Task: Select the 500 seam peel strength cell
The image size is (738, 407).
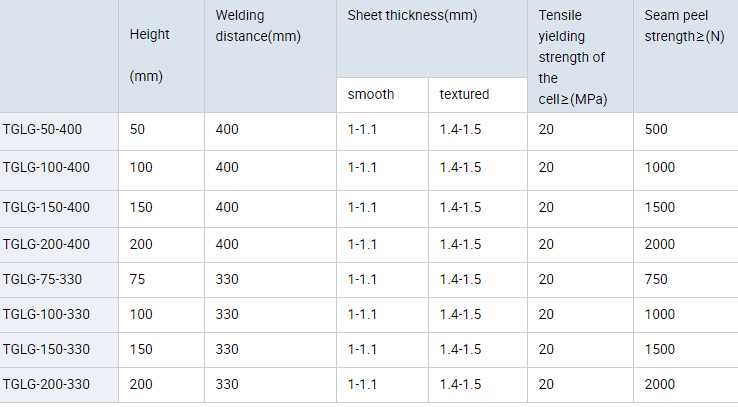Action: tap(657, 130)
